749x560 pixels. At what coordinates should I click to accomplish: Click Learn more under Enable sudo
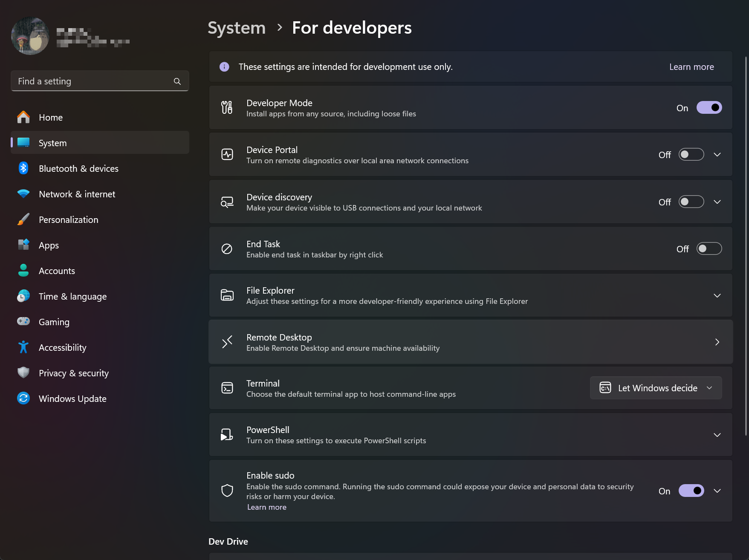coord(267,507)
